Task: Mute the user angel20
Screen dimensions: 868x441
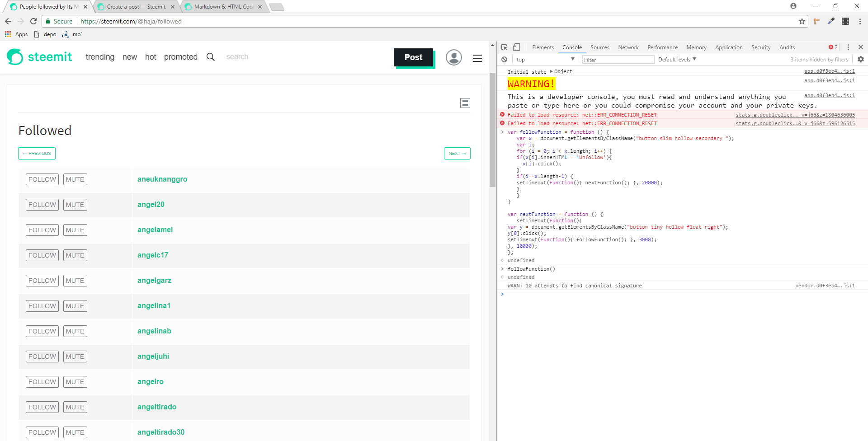Action: pos(75,205)
